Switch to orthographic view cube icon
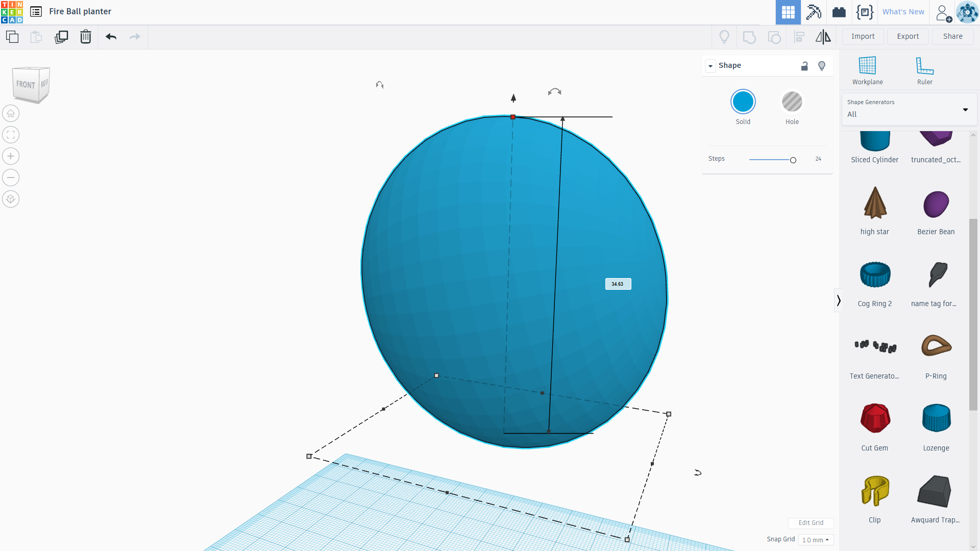This screenshot has height=551, width=980. pyautogui.click(x=11, y=199)
